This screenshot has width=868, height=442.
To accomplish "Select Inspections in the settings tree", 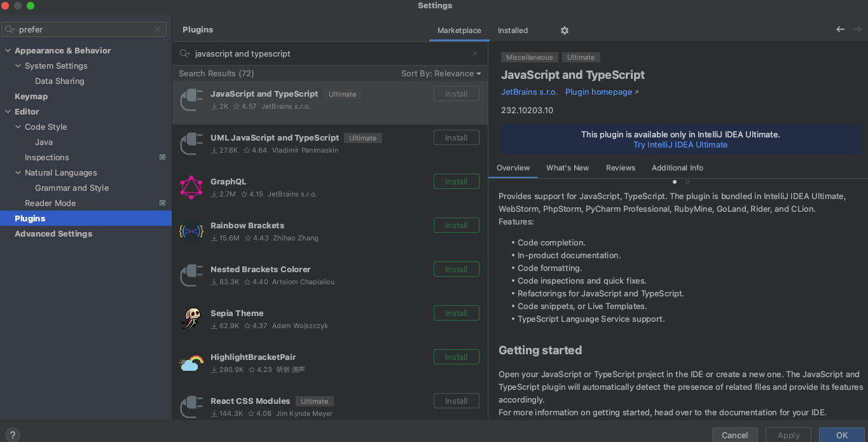I will 47,157.
